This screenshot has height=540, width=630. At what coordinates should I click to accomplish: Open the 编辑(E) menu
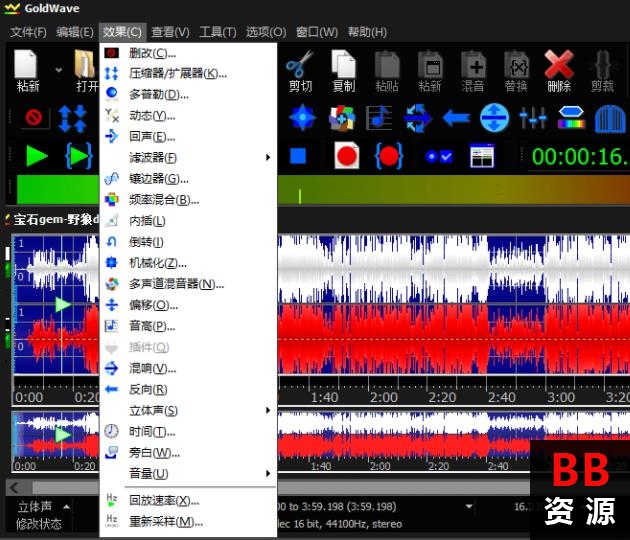click(75, 32)
